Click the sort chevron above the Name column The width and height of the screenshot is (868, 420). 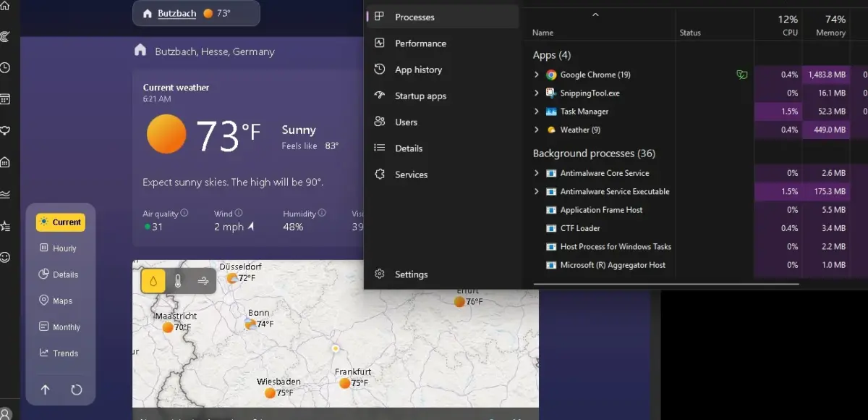click(x=595, y=14)
